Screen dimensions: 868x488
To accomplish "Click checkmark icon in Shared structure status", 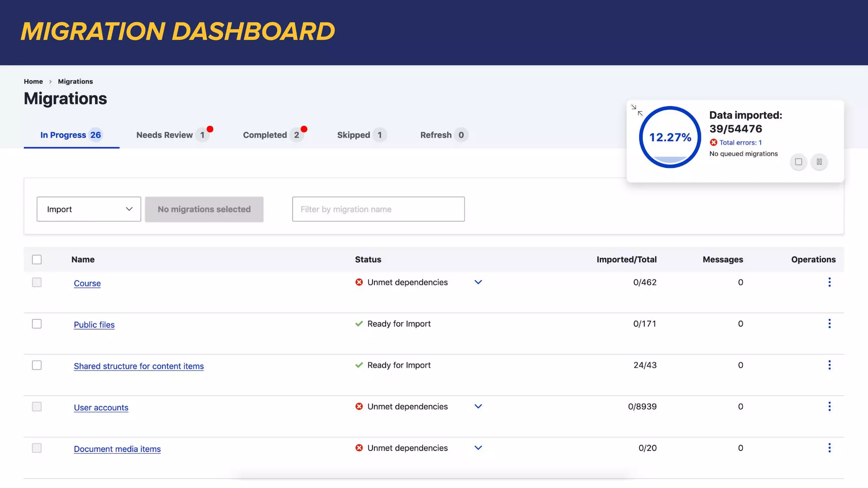I will pyautogui.click(x=359, y=365).
